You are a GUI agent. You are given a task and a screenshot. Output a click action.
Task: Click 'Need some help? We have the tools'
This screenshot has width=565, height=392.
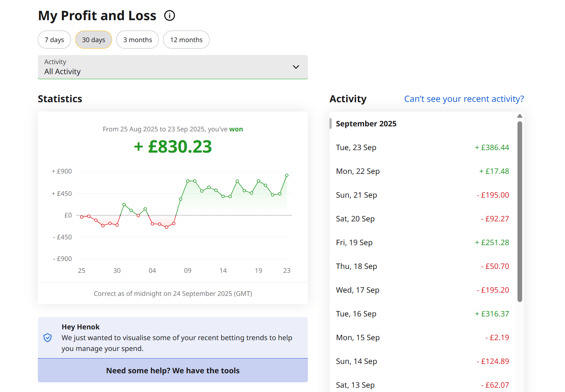pyautogui.click(x=172, y=370)
